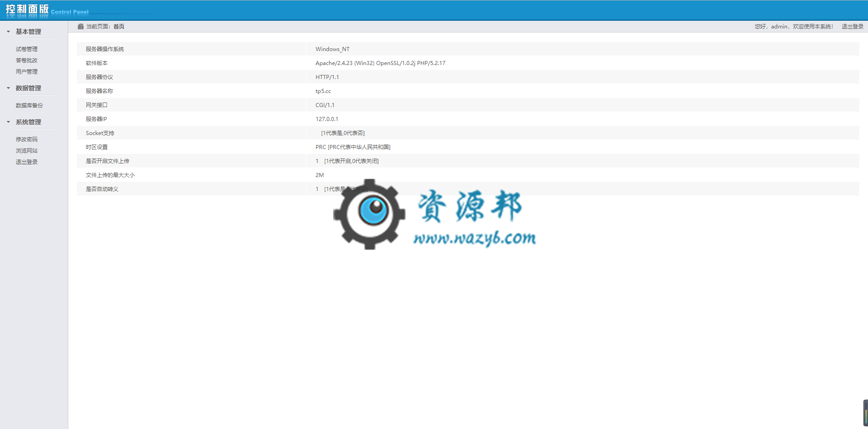Select the 是否开启文件上传 row label

tap(108, 161)
